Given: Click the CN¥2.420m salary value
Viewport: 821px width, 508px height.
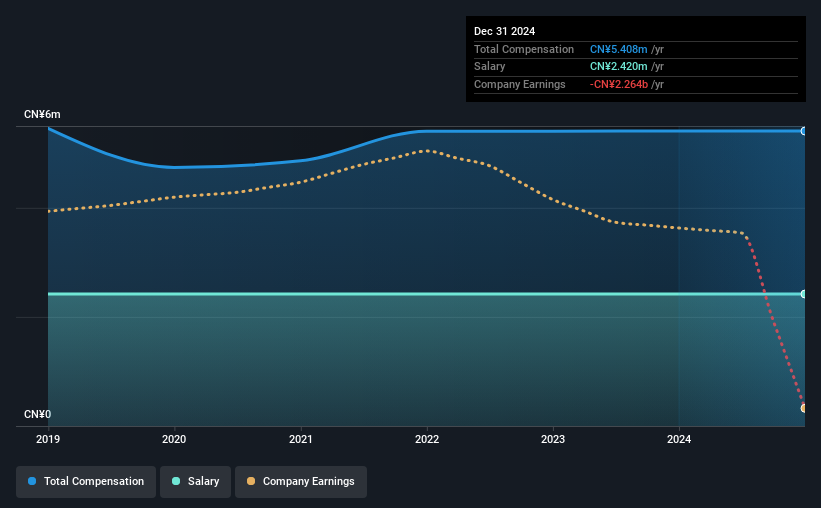Looking at the screenshot, I should click(618, 67).
